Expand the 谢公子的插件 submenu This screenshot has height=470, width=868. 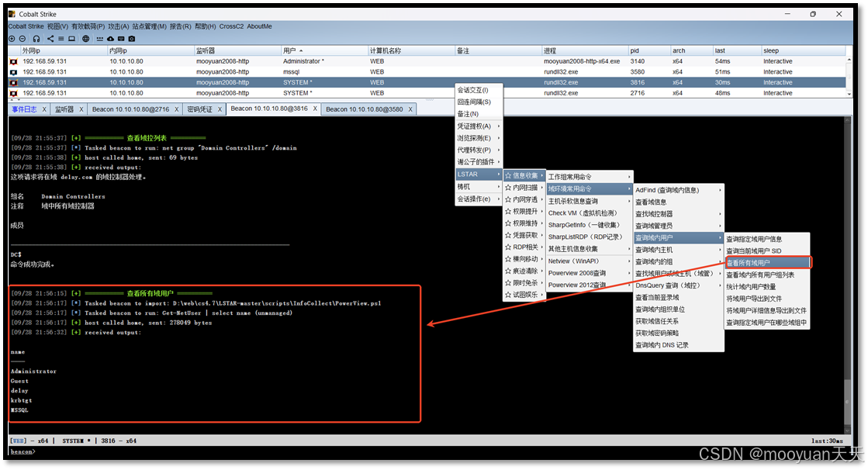[479, 161]
